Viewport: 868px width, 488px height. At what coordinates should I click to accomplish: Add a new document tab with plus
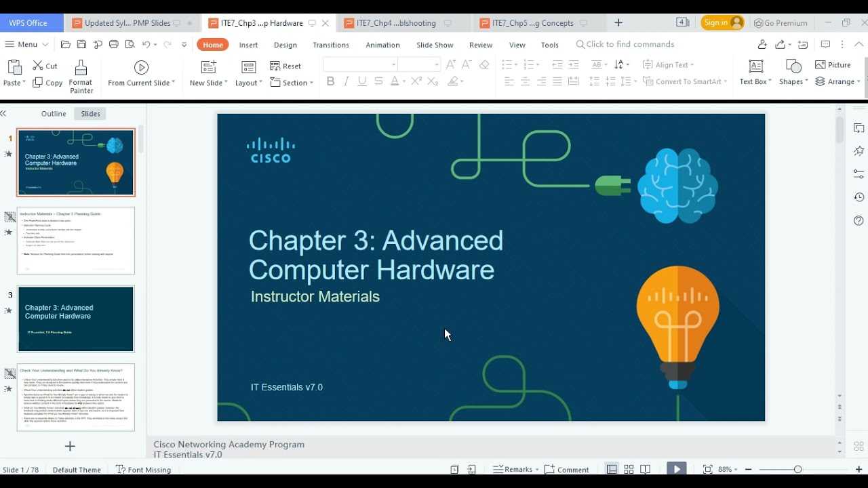coord(618,22)
